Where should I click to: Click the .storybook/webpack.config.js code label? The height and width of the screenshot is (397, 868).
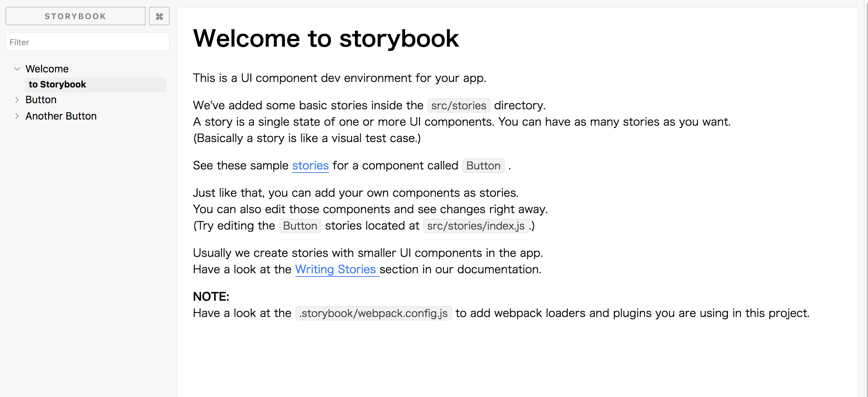373,313
